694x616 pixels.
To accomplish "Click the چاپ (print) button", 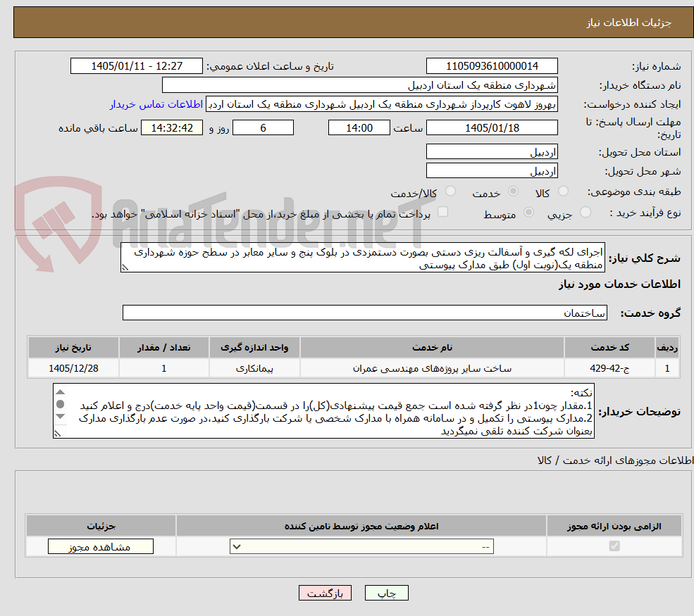I will (386, 593).
